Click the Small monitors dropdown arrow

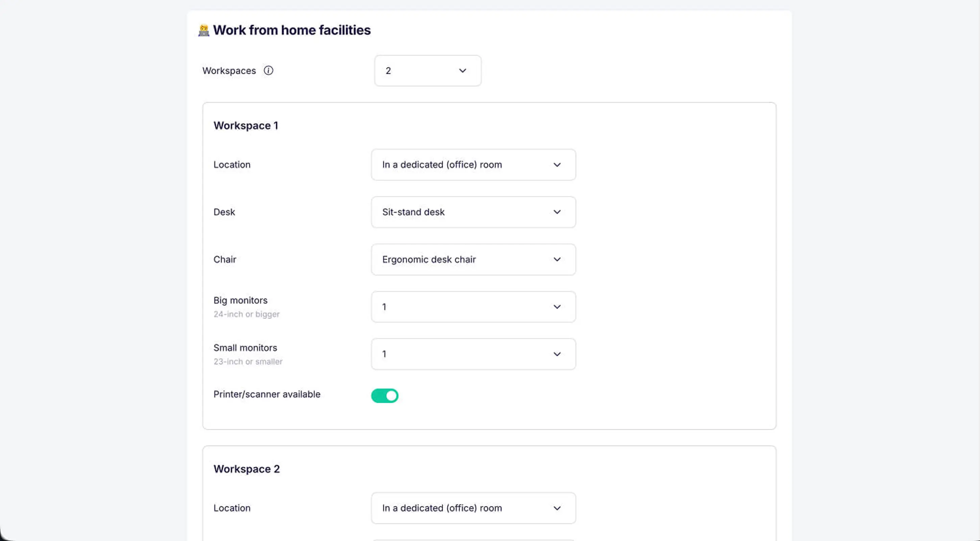pos(557,354)
